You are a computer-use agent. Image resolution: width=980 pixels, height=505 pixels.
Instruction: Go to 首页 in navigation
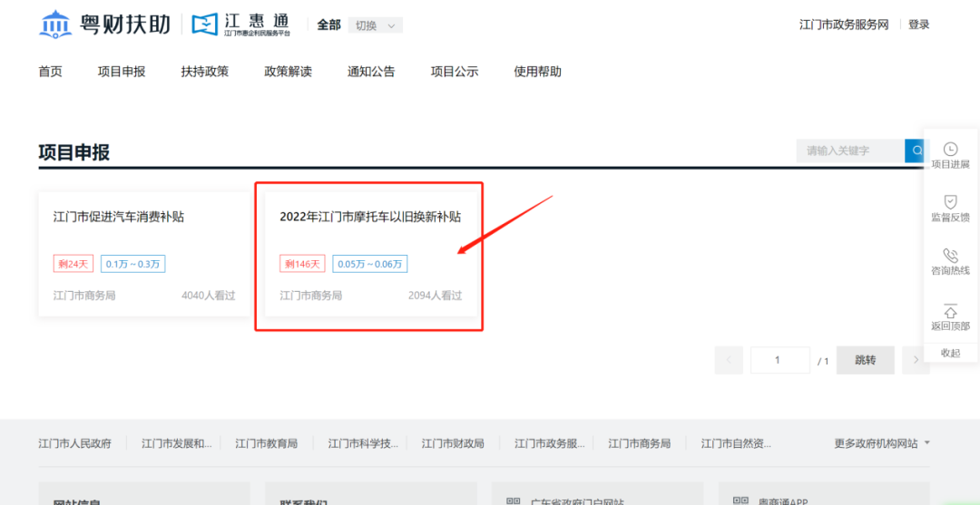[x=51, y=72]
